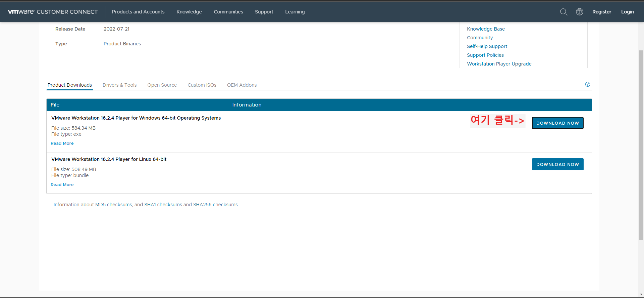
Task: Open the language globe icon
Action: pyautogui.click(x=580, y=12)
